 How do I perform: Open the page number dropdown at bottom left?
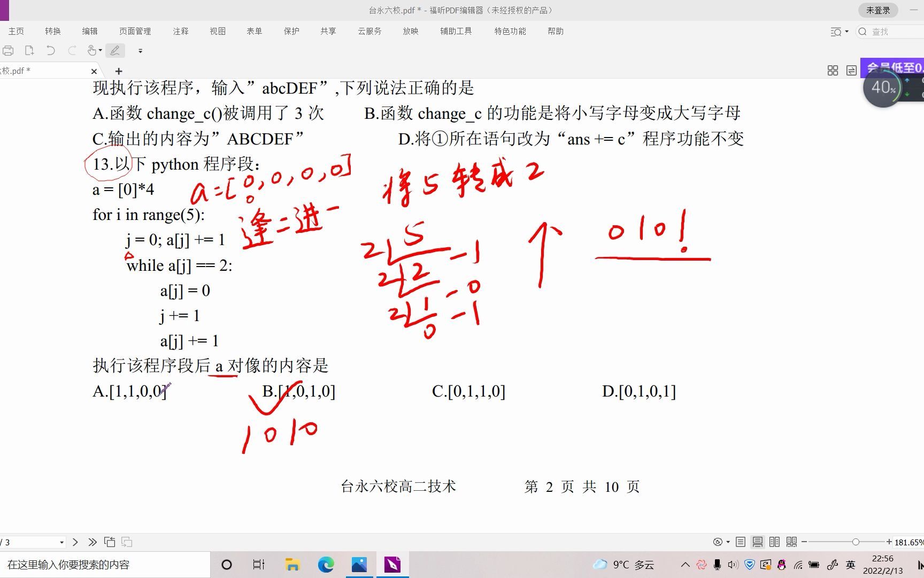tap(60, 542)
